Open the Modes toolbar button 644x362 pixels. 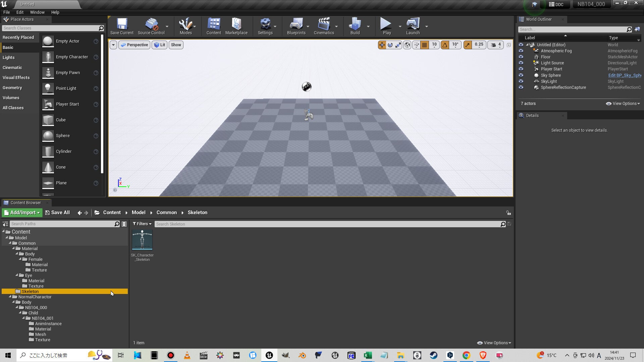click(185, 26)
